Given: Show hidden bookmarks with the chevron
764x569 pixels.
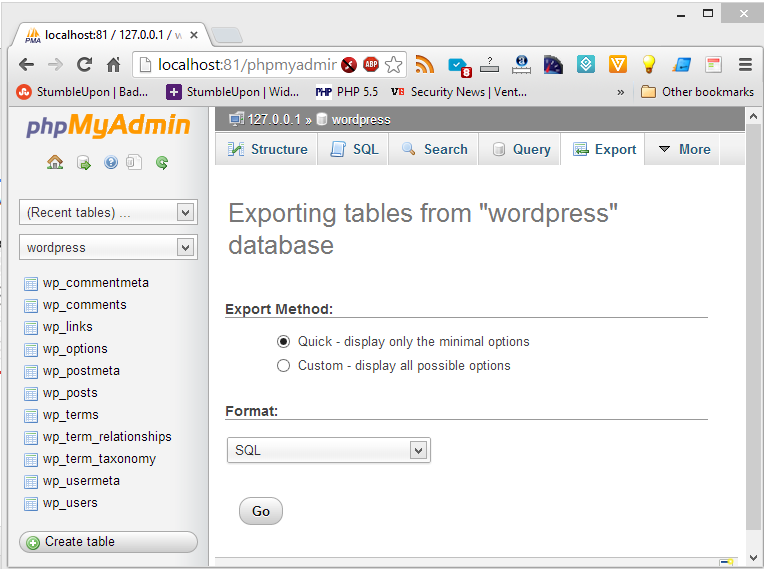Looking at the screenshot, I should click(x=620, y=92).
